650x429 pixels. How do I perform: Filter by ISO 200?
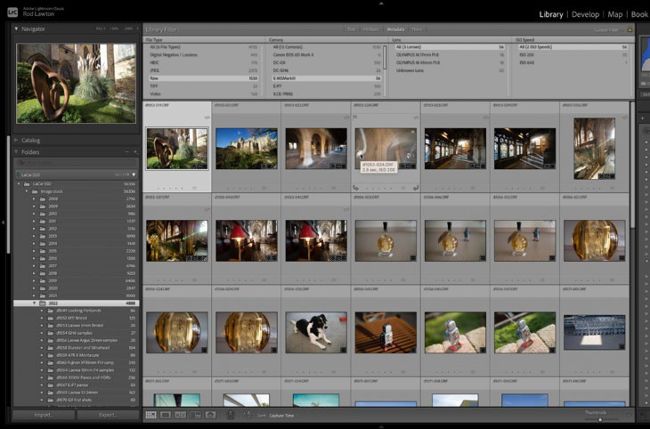573,55
